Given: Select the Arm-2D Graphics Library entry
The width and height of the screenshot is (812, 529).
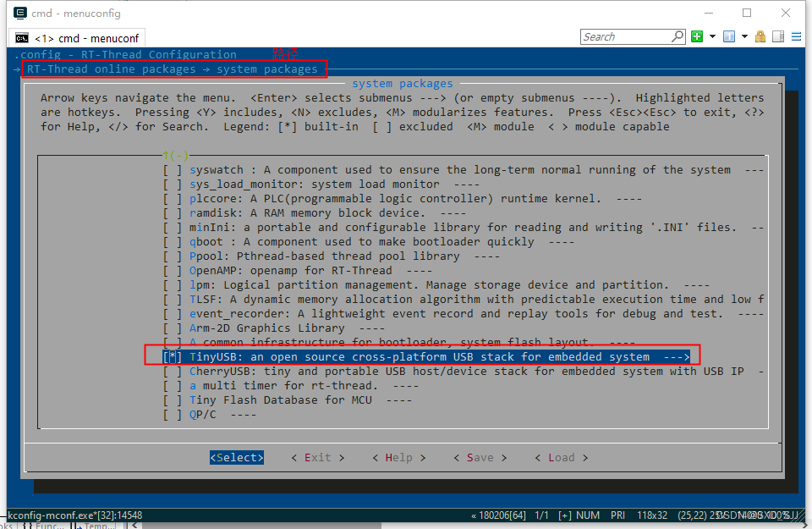Looking at the screenshot, I should point(267,328).
